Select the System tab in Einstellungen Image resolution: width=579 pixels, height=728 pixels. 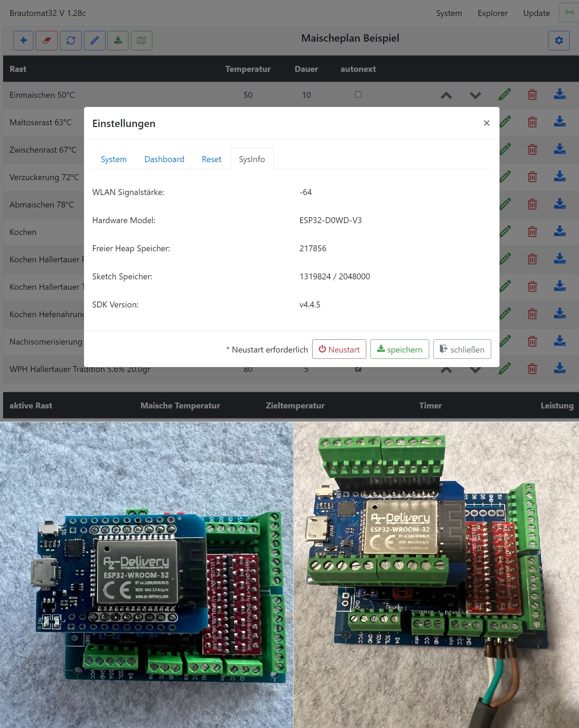pyautogui.click(x=113, y=159)
